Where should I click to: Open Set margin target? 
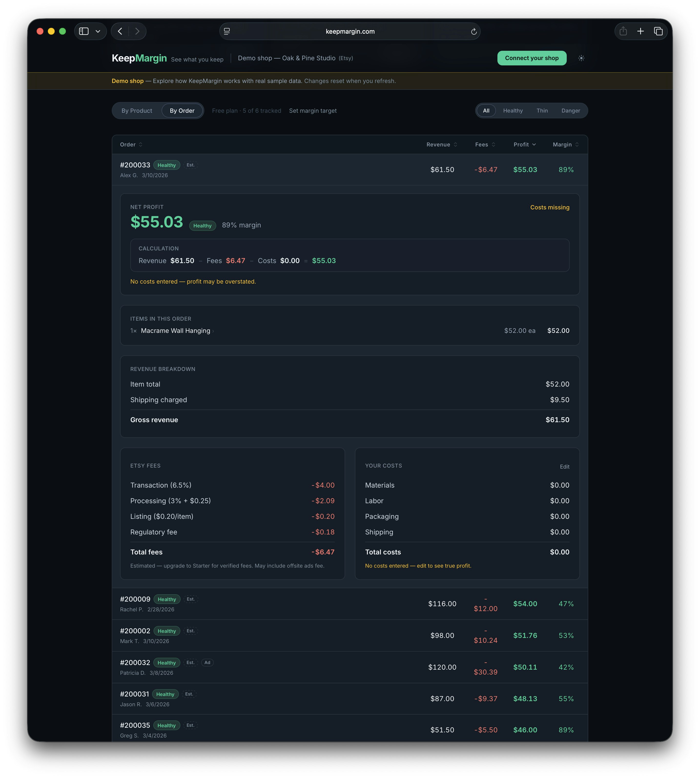pyautogui.click(x=313, y=111)
